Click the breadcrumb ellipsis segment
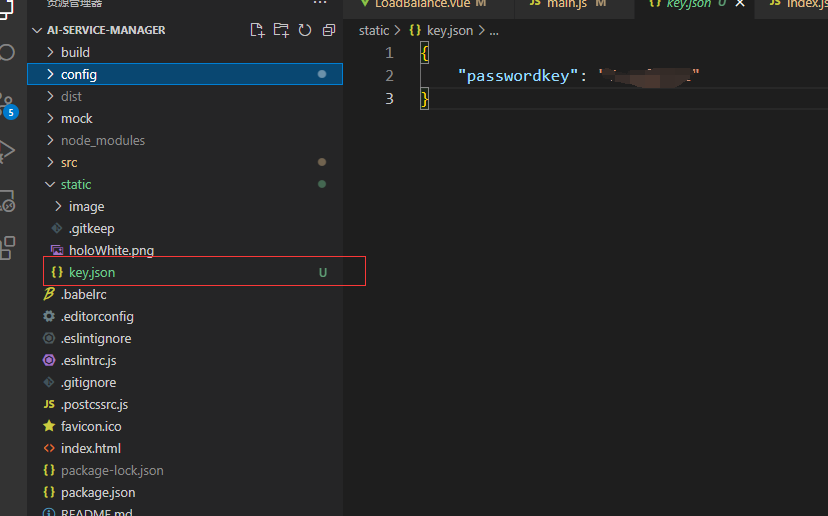 (494, 32)
